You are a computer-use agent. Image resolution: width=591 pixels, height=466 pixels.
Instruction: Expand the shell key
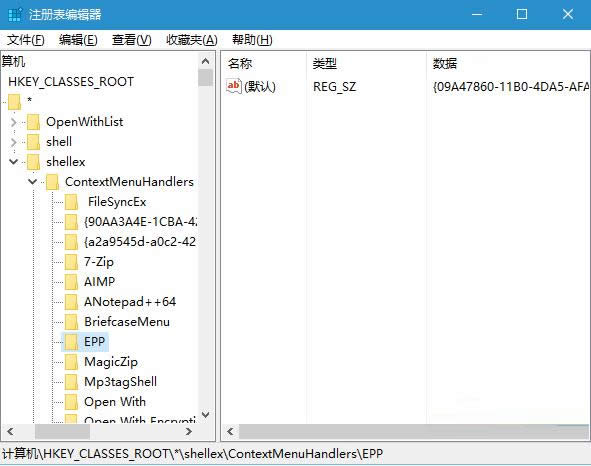14,142
